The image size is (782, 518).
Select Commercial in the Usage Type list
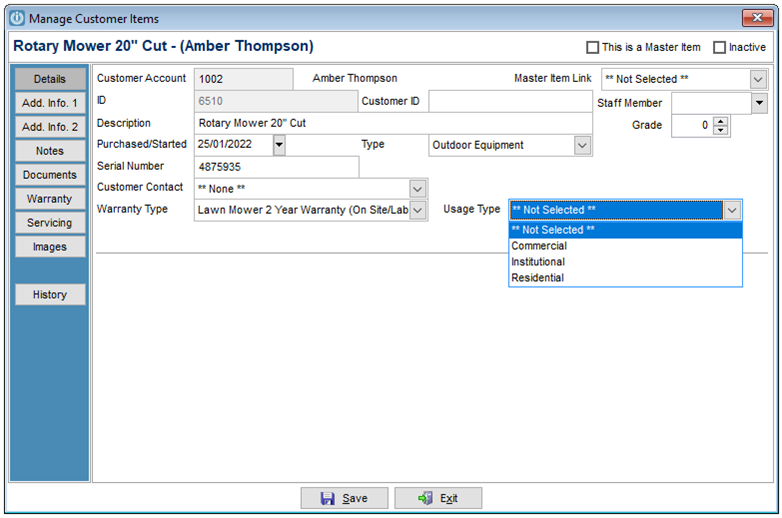point(625,246)
